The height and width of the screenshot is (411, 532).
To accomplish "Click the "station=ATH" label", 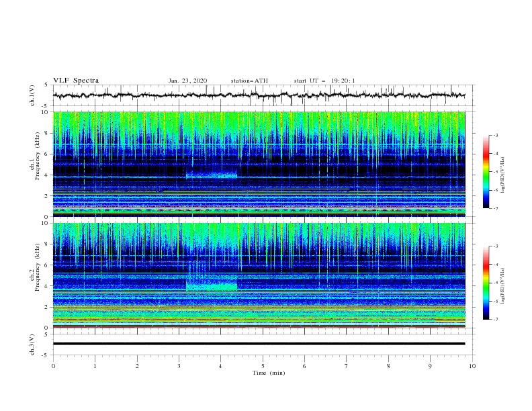I will (x=249, y=81).
